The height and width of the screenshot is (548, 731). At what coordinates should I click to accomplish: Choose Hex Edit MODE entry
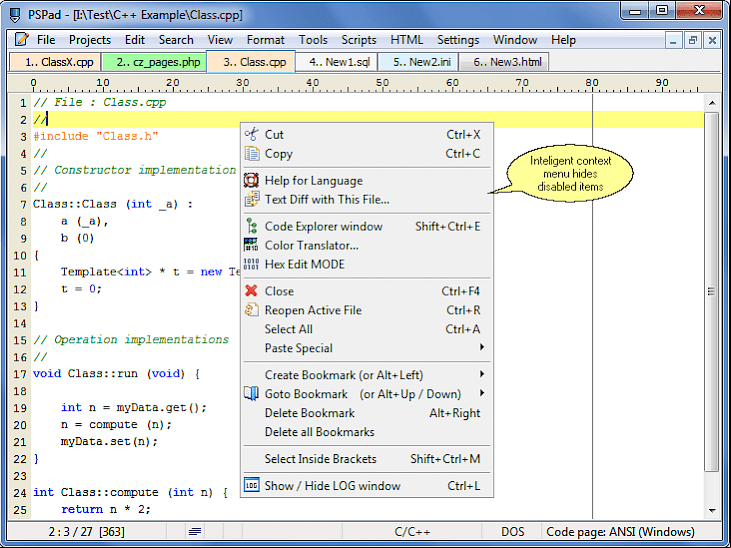[x=367, y=264]
